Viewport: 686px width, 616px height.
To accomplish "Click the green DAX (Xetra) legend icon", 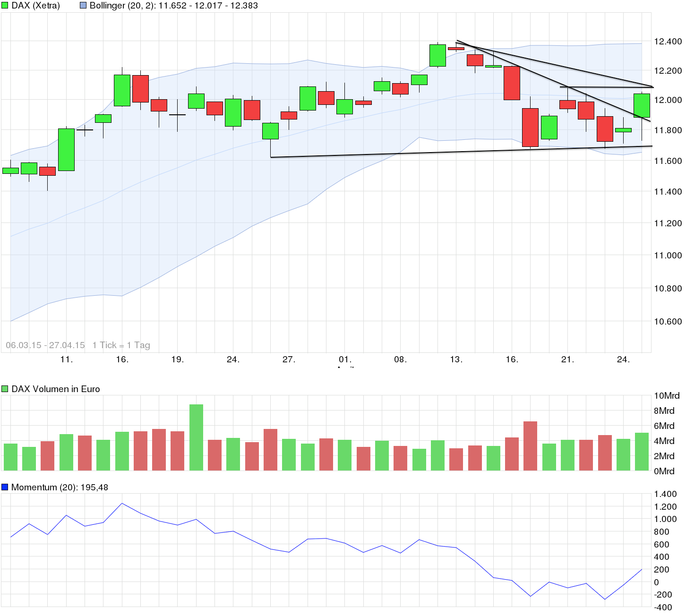I will (x=5, y=5).
